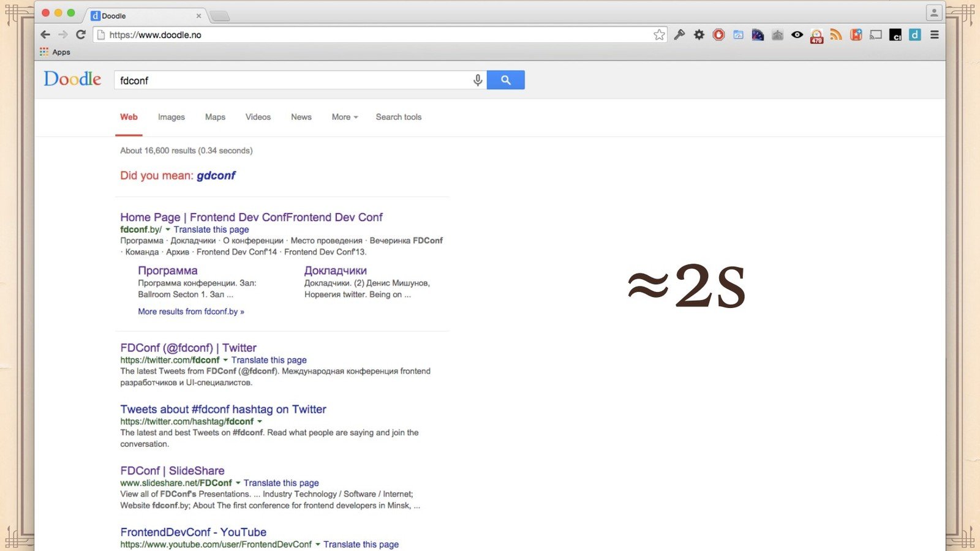Open the gray figure extension icon
The image size is (980, 551).
click(x=777, y=35)
